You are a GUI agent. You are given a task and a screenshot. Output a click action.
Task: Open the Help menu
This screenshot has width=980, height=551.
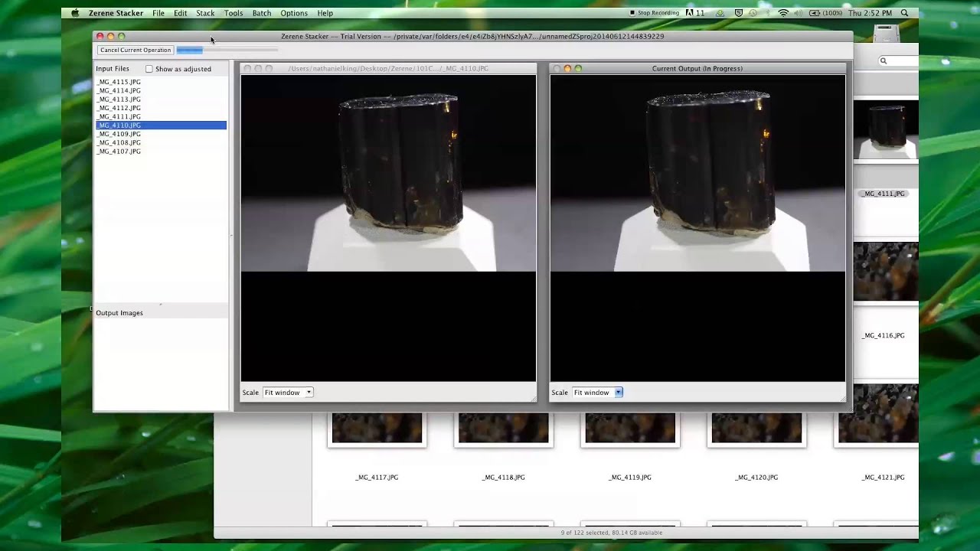click(x=325, y=13)
